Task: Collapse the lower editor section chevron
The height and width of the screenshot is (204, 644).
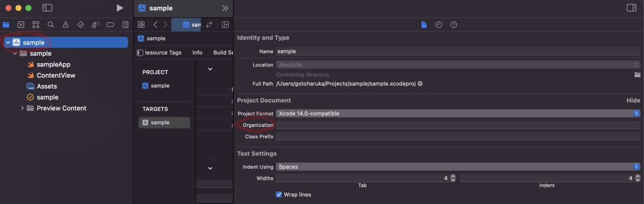Action: point(210,168)
